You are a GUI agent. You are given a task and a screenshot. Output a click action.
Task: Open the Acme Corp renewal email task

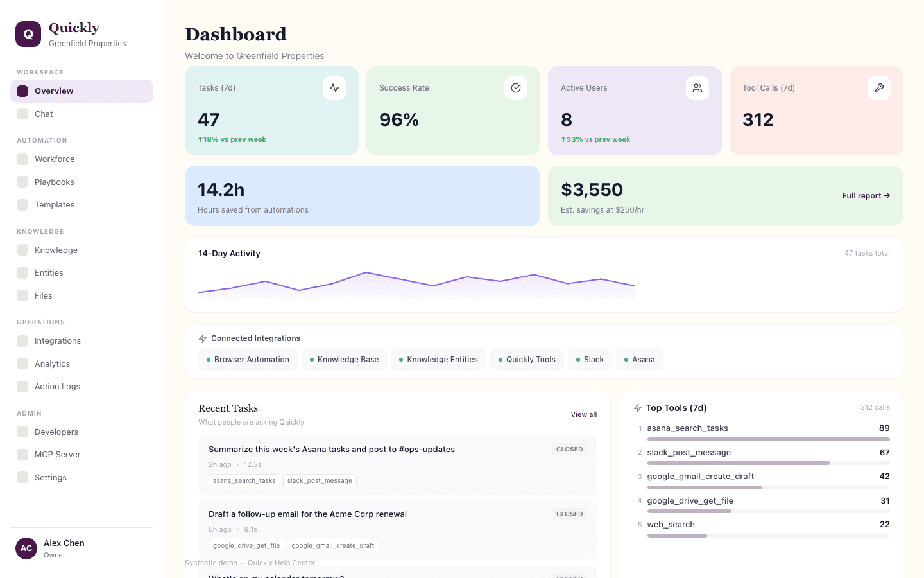point(398,530)
